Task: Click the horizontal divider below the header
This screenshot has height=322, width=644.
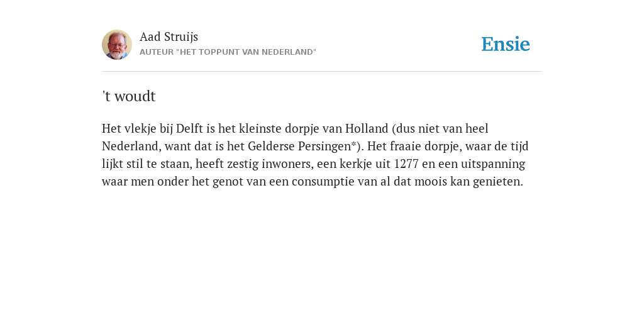Action: (322, 72)
